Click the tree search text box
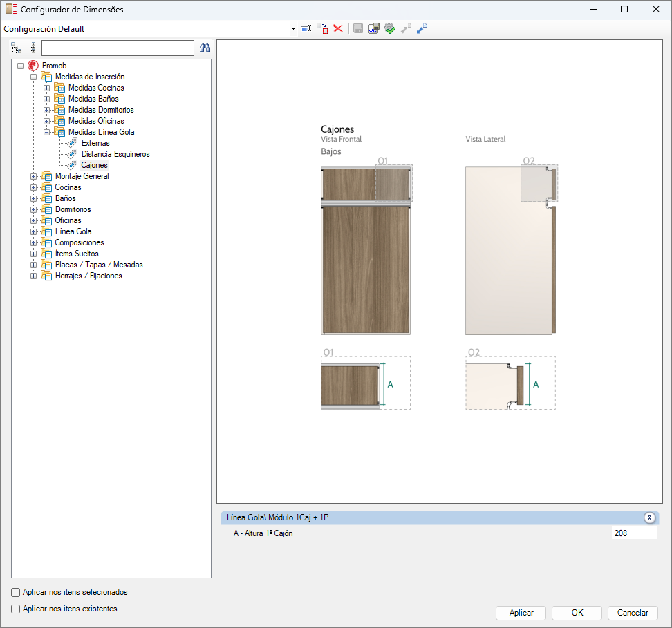The image size is (672, 628). pyautogui.click(x=118, y=48)
